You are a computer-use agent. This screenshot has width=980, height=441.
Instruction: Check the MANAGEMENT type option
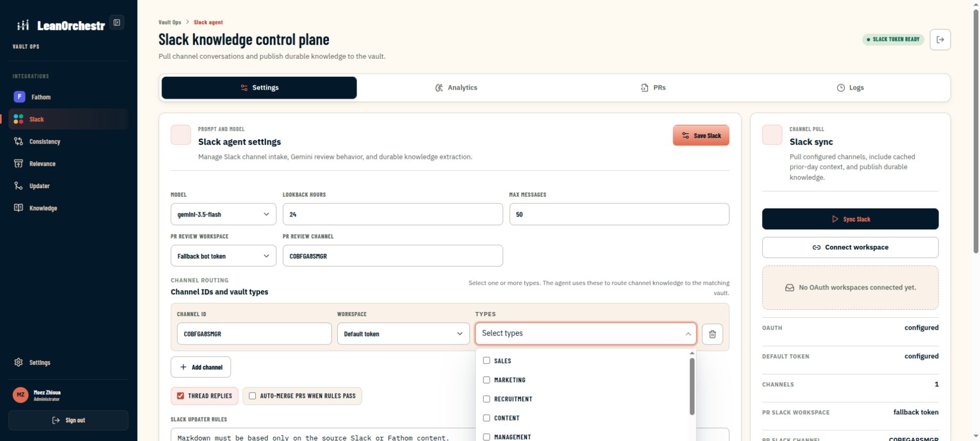[x=487, y=437]
